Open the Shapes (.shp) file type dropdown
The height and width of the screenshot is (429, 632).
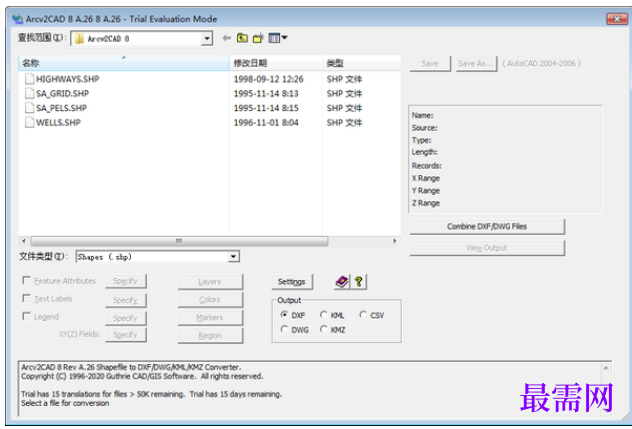point(233,257)
